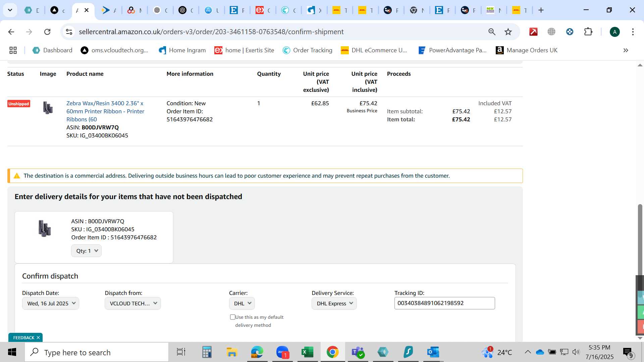The image size is (644, 362).
Task: Switch to the Ingram browser tab
Action: pyautogui.click(x=314, y=10)
